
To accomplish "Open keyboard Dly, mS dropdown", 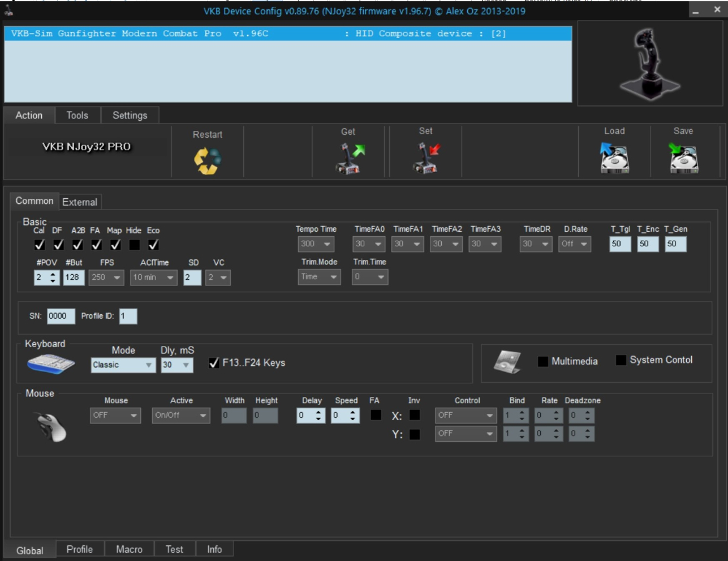I will point(177,365).
